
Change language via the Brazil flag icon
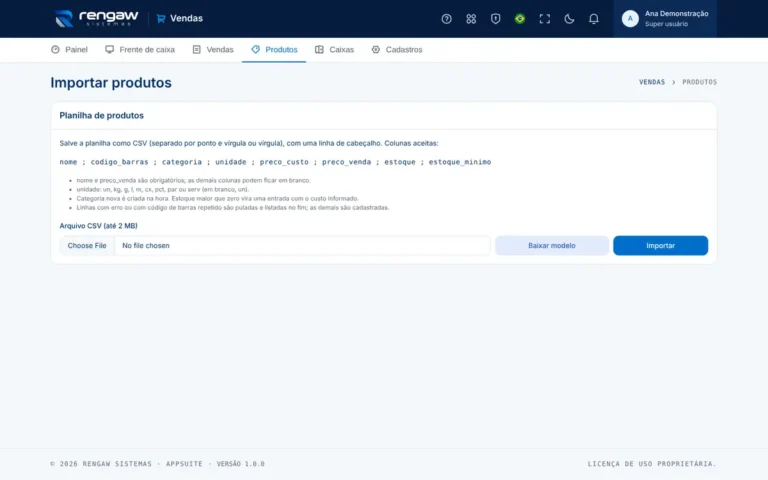[x=520, y=19]
